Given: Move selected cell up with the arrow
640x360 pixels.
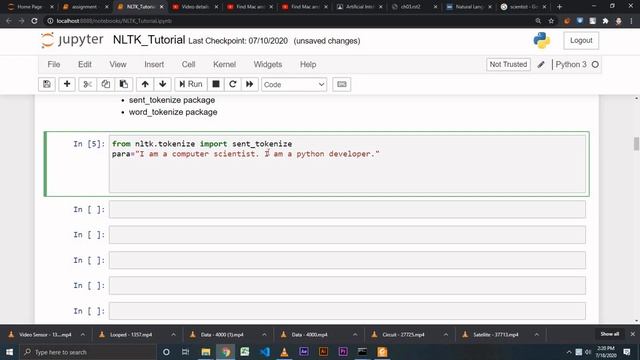Looking at the screenshot, I should click(145, 84).
